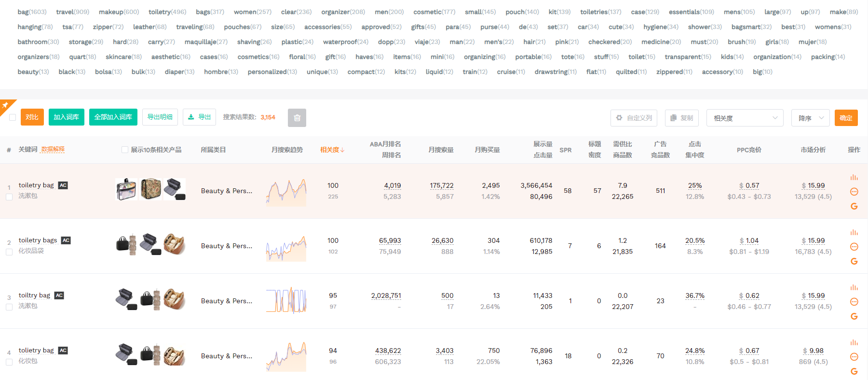
Task: Expand the 降序 sort order dropdown
Action: [810, 118]
